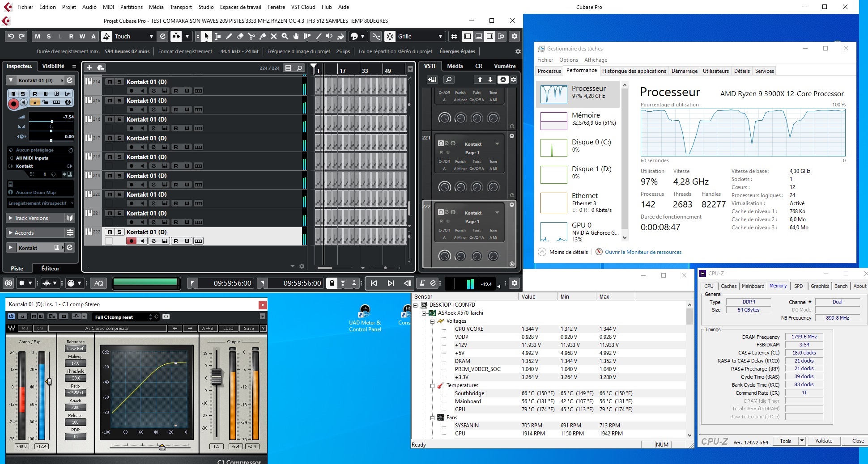Select the Glue tool
This screenshot has height=464, width=868.
coord(263,37)
